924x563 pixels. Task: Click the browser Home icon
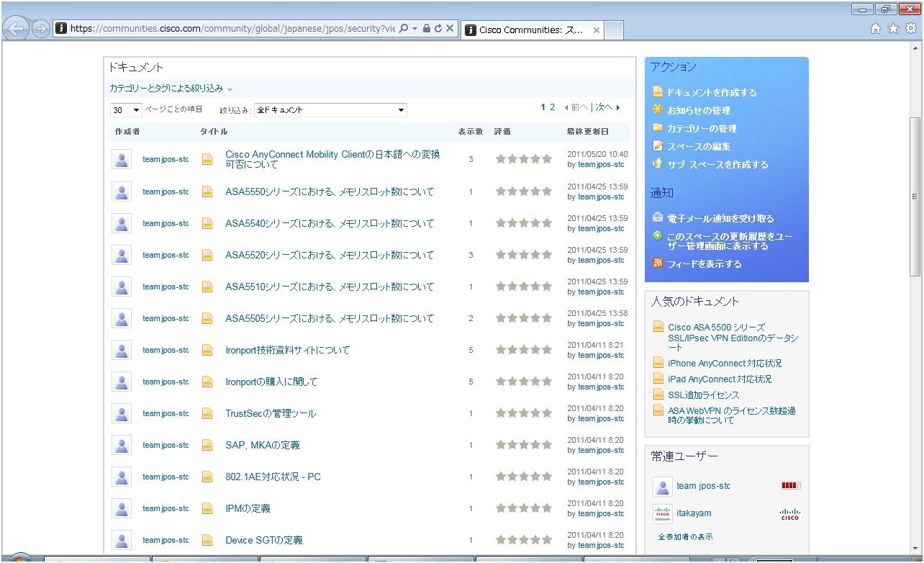[876, 29]
